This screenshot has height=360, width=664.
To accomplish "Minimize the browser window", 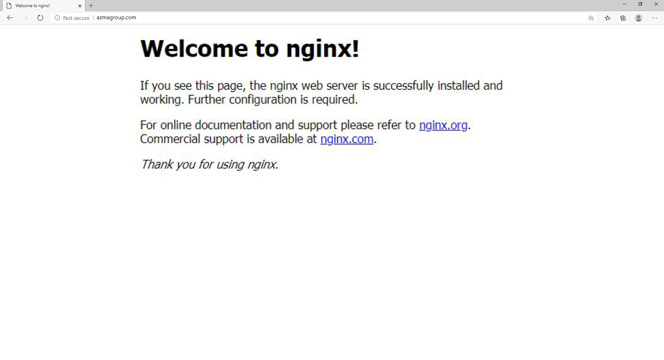I will [x=624, y=4].
